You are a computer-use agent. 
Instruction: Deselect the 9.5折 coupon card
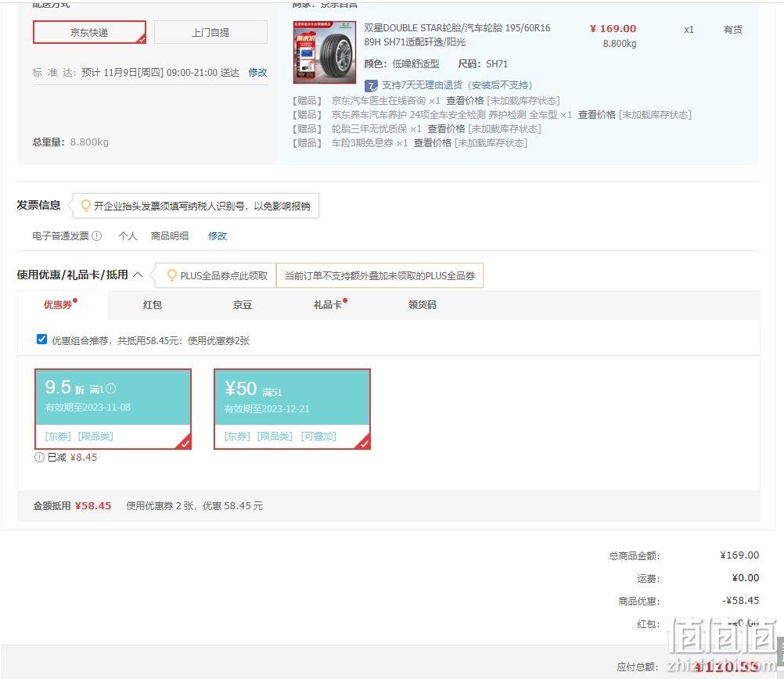click(113, 409)
